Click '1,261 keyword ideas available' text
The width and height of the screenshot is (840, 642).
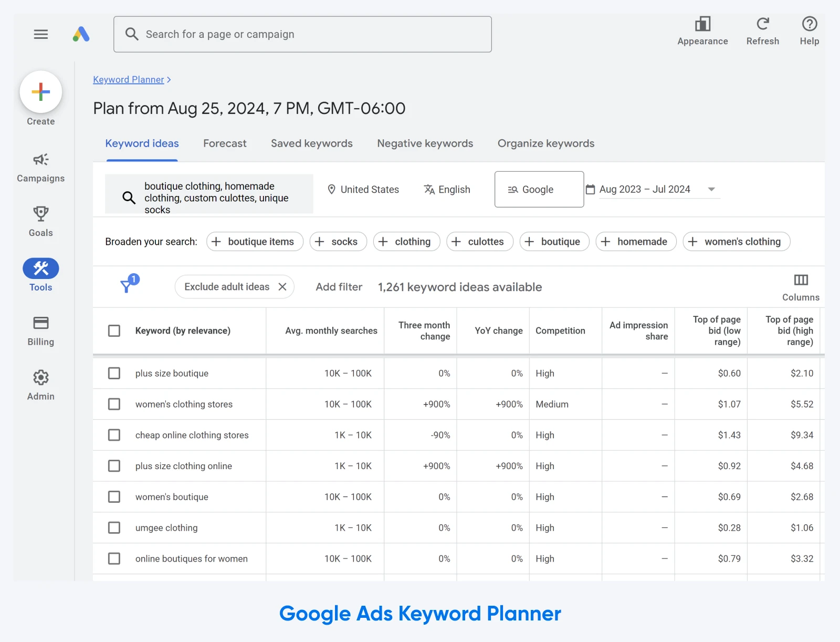pyautogui.click(x=460, y=287)
